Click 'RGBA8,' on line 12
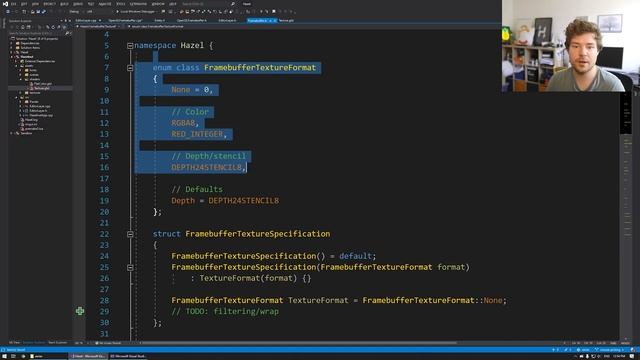The image size is (640, 360). tap(185, 123)
